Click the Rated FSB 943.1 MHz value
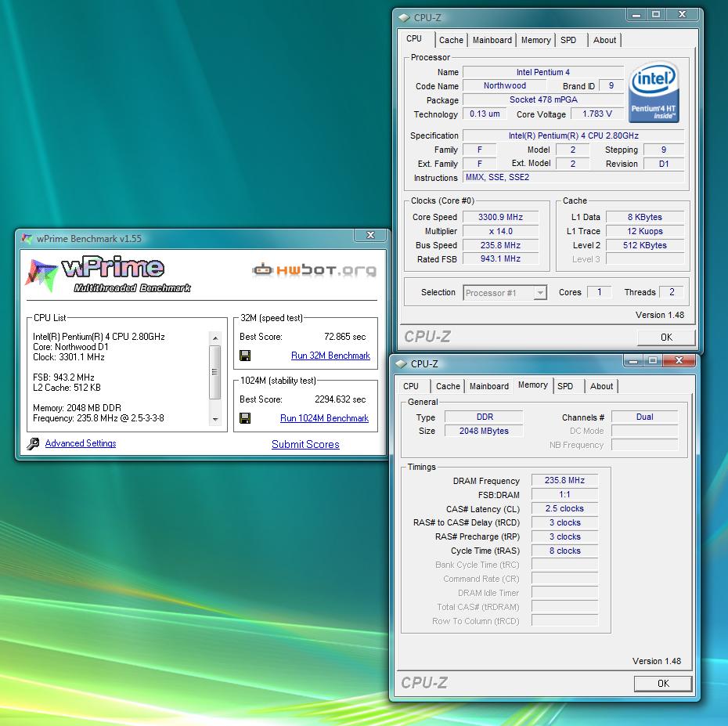 [500, 258]
